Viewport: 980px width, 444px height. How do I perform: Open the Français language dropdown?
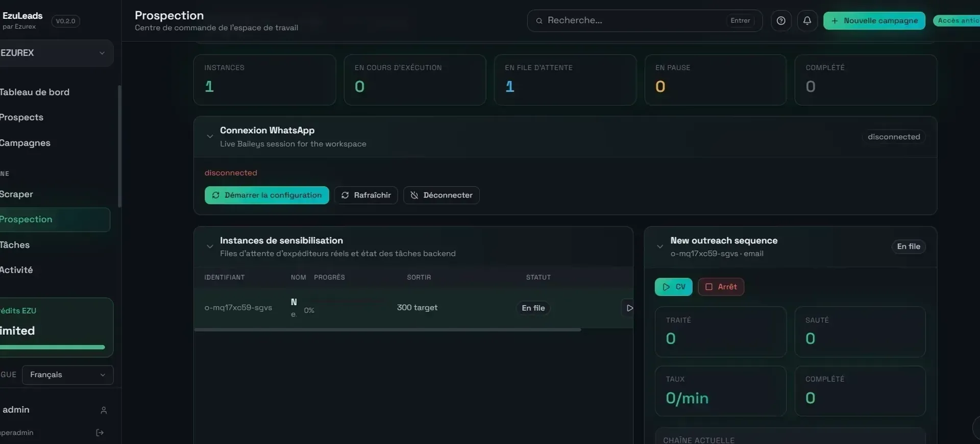pyautogui.click(x=67, y=375)
